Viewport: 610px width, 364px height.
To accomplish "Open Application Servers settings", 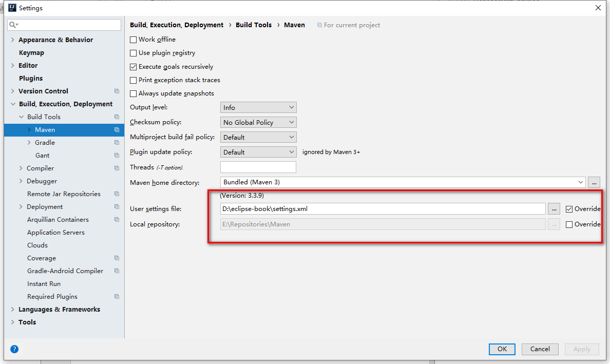I will point(55,232).
